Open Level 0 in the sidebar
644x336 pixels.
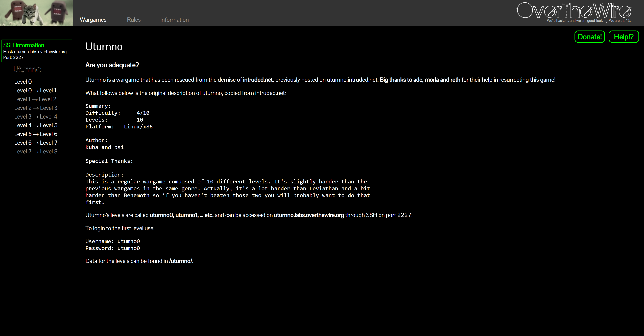23,82
